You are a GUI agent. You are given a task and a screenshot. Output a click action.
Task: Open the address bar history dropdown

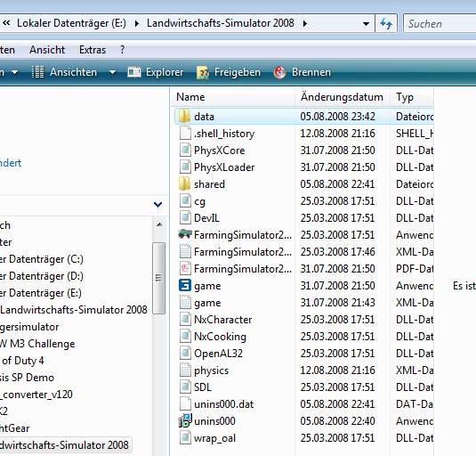366,24
